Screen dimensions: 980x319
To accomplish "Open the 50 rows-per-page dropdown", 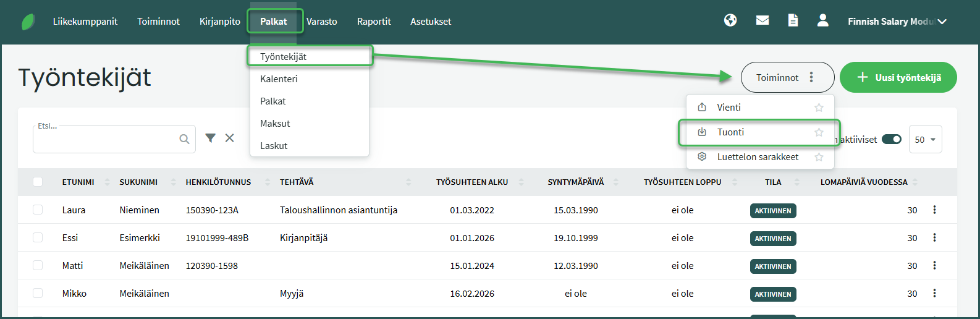I will pyautogui.click(x=925, y=140).
